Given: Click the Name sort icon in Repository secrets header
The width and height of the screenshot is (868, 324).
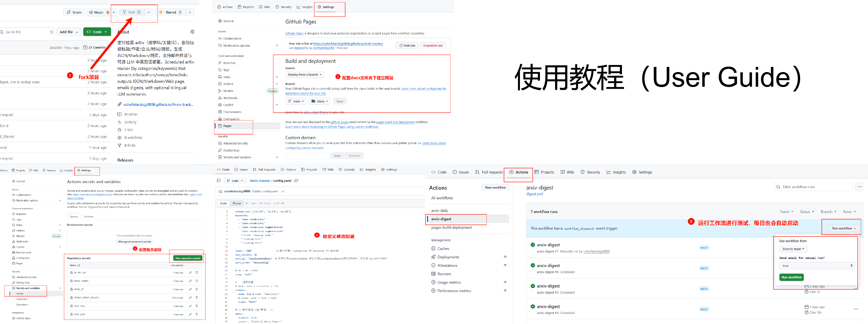Looking at the screenshot, I should click(79, 265).
